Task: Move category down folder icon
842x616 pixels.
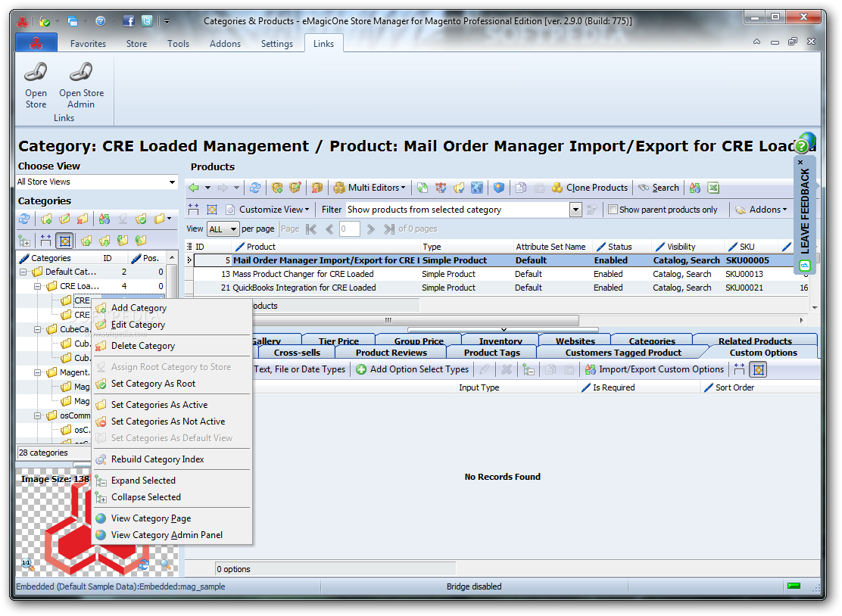Action: 104,241
